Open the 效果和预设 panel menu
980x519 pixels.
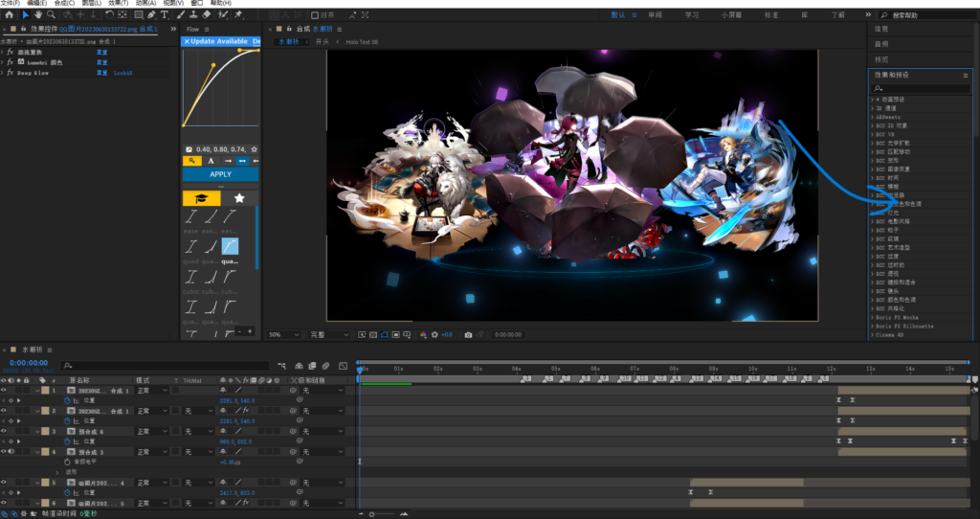pos(965,75)
